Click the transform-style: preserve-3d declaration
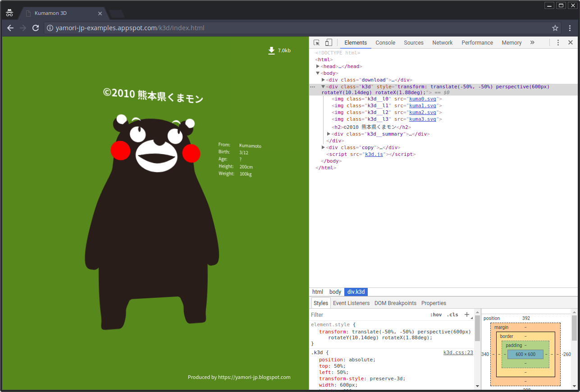580x392 pixels. pyautogui.click(x=362, y=378)
